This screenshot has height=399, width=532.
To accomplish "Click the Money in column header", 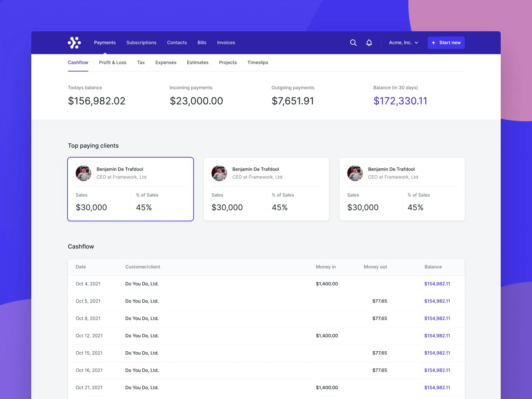I will click(325, 267).
